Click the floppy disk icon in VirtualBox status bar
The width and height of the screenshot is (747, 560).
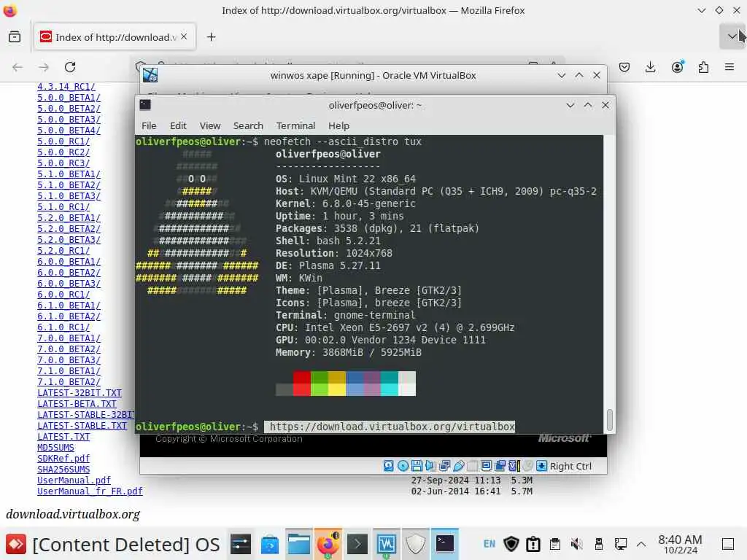click(x=417, y=466)
